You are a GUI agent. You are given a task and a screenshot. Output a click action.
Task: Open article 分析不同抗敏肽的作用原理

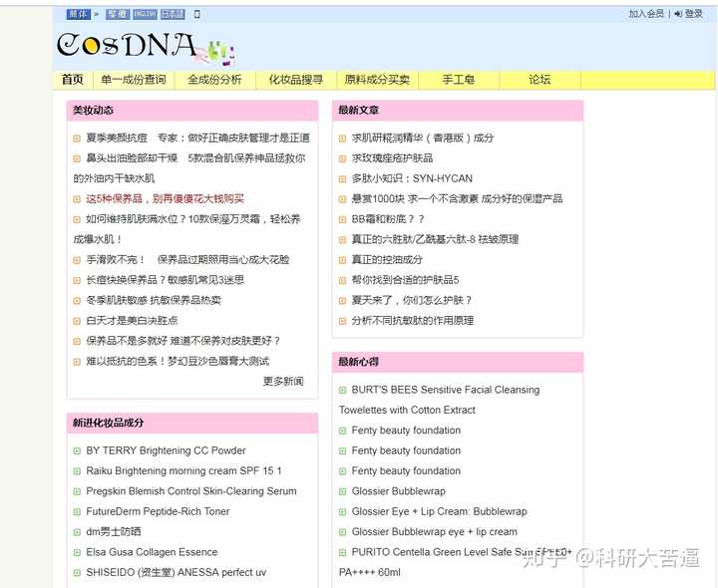(x=413, y=321)
